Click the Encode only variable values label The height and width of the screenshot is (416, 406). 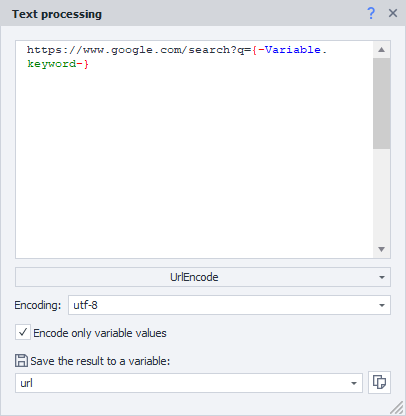pos(100,333)
